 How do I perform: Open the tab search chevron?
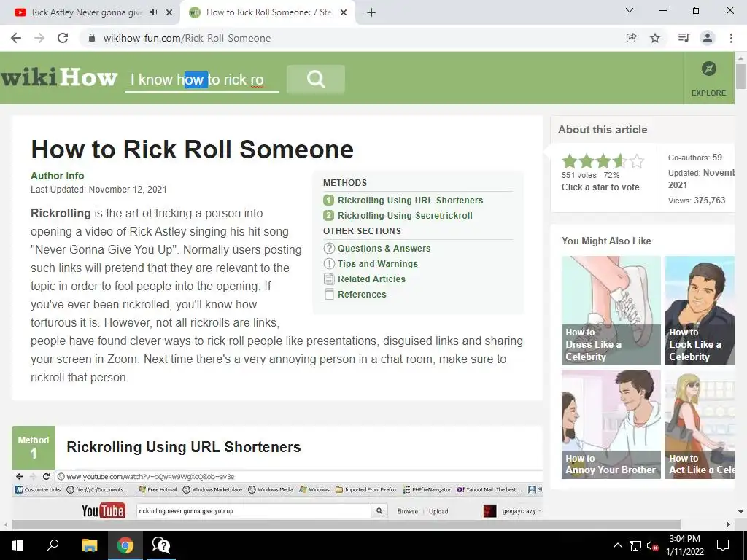[x=630, y=10]
